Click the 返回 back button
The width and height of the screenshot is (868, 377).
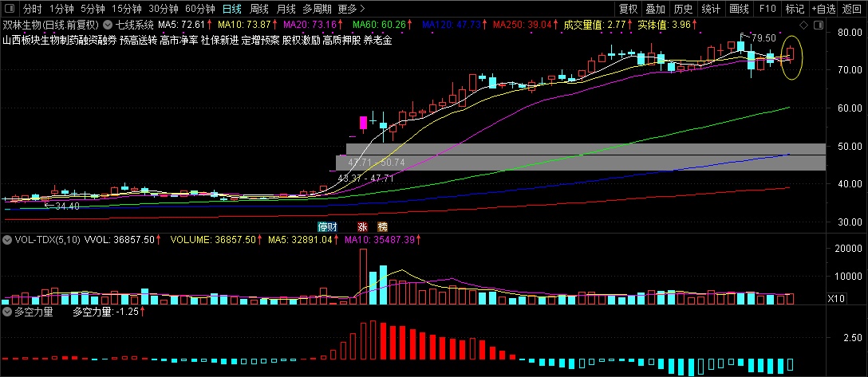click(852, 10)
